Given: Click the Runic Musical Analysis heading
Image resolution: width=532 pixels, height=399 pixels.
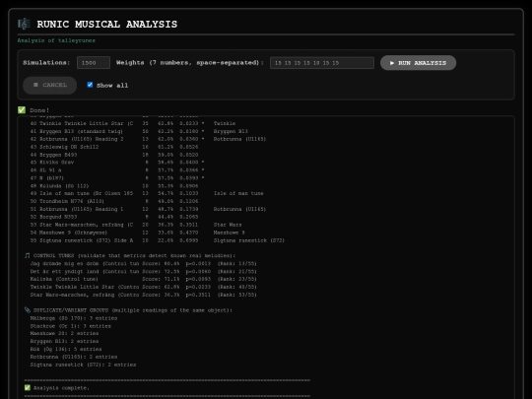Looking at the screenshot, I should [106, 24].
